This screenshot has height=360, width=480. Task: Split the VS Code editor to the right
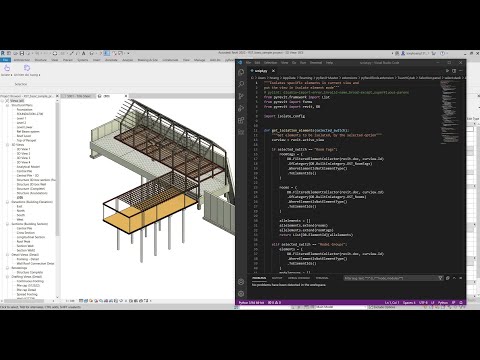point(454,71)
